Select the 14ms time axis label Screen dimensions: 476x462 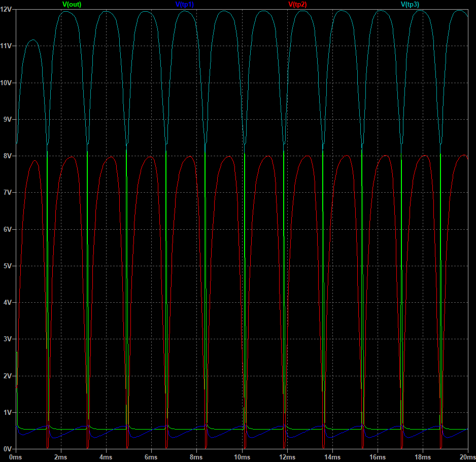coord(332,457)
